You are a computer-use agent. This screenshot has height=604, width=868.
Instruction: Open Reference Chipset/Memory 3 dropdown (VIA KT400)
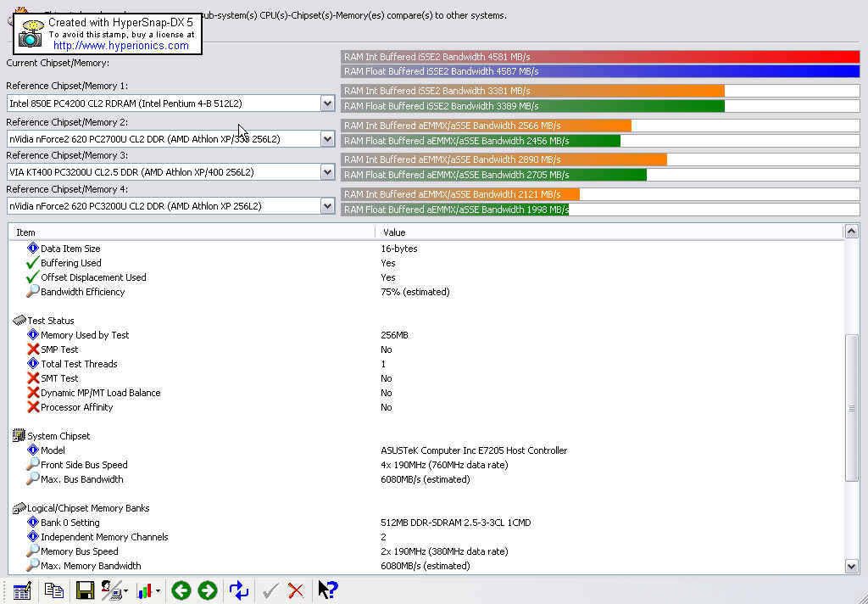[x=327, y=172]
